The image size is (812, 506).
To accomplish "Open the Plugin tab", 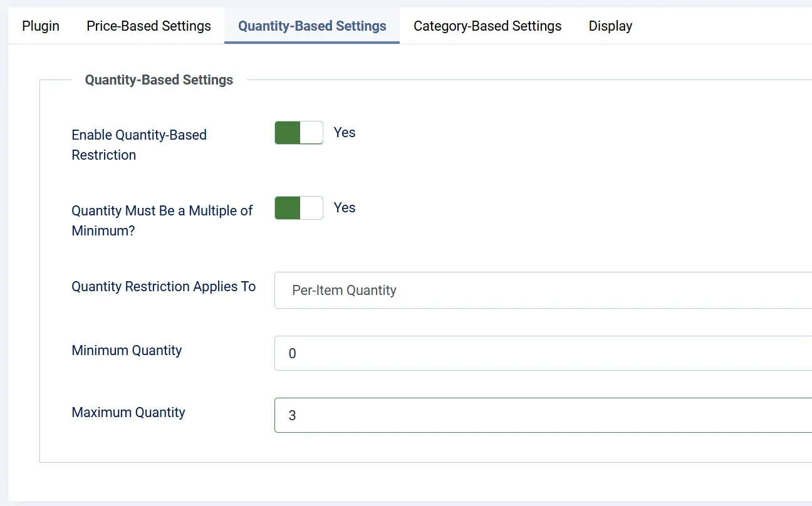I will click(x=41, y=26).
